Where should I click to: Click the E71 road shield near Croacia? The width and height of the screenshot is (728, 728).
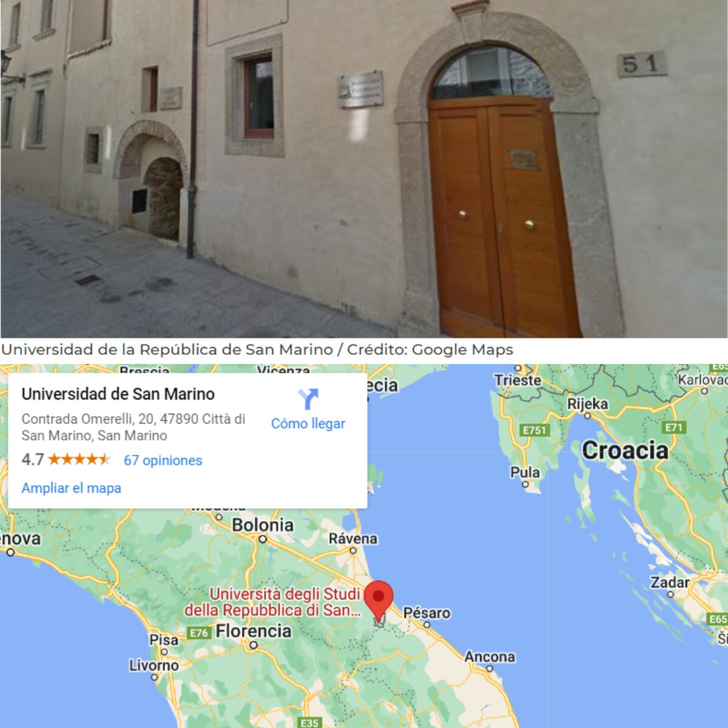coord(674,427)
